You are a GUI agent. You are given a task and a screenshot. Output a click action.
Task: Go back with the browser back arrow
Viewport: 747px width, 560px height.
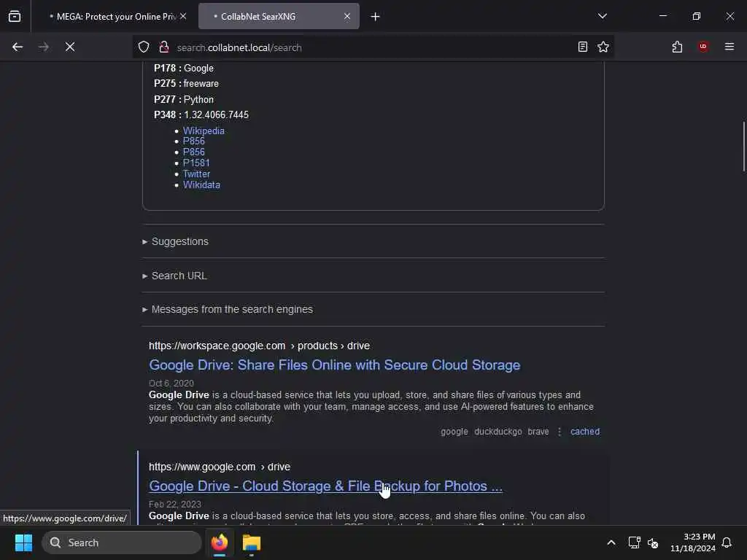(x=18, y=47)
